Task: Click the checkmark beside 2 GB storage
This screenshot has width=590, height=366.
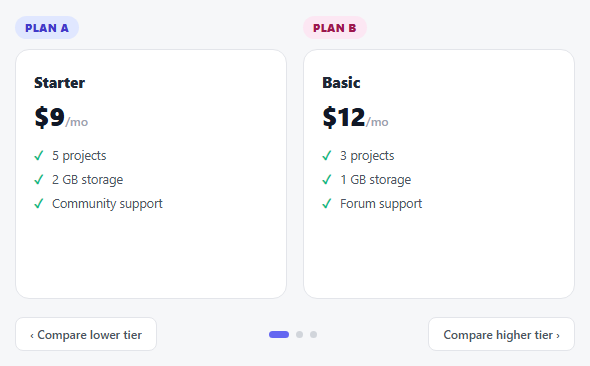Action: 39,179
